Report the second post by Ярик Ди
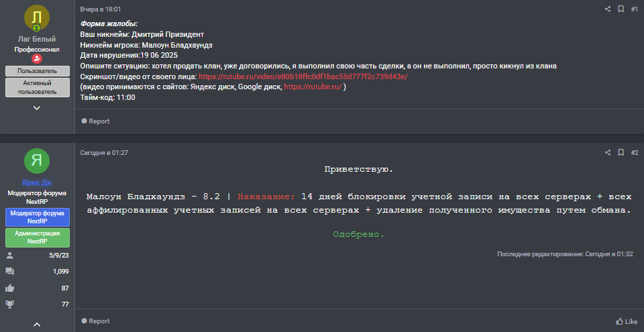This screenshot has height=332, width=644. click(x=95, y=321)
